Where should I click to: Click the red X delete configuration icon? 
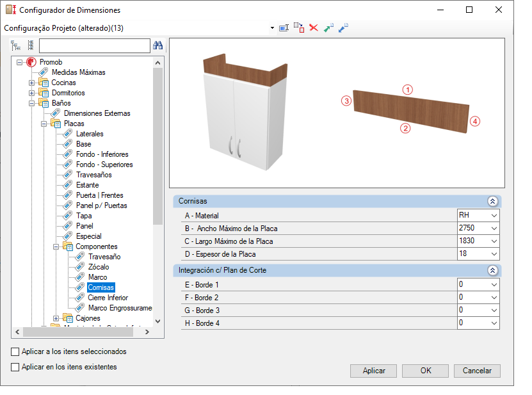coord(314,28)
